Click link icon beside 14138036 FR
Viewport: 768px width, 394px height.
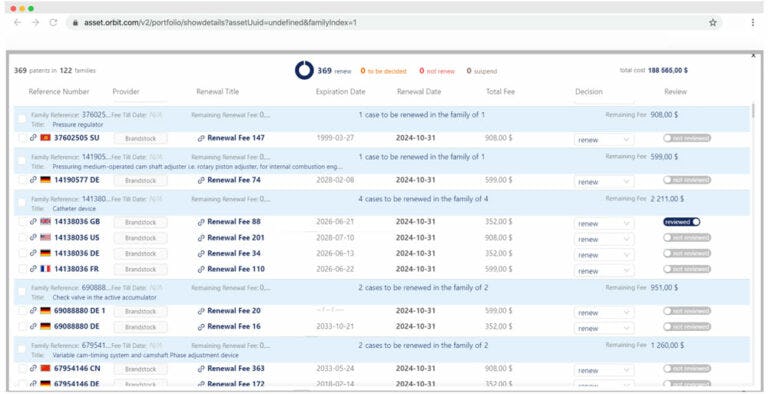pos(33,269)
